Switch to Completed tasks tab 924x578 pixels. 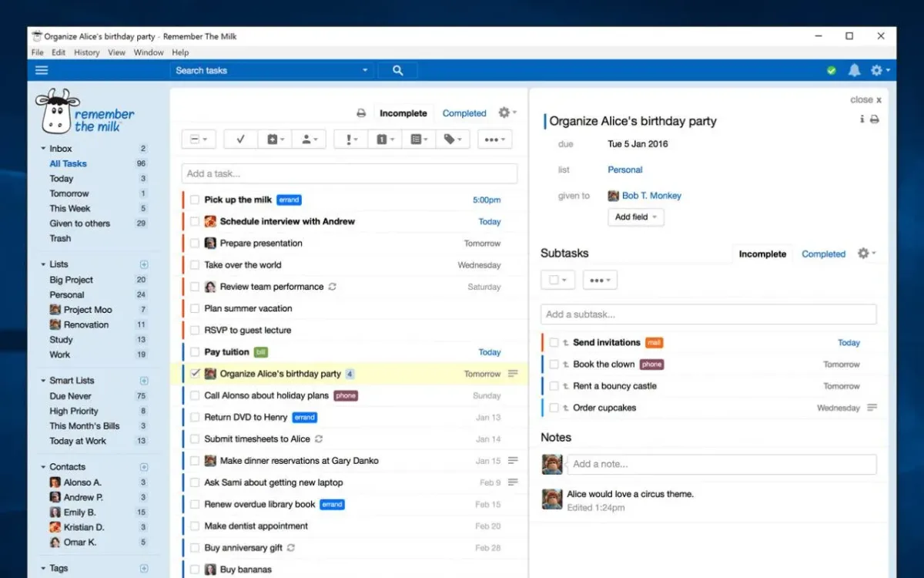click(464, 113)
